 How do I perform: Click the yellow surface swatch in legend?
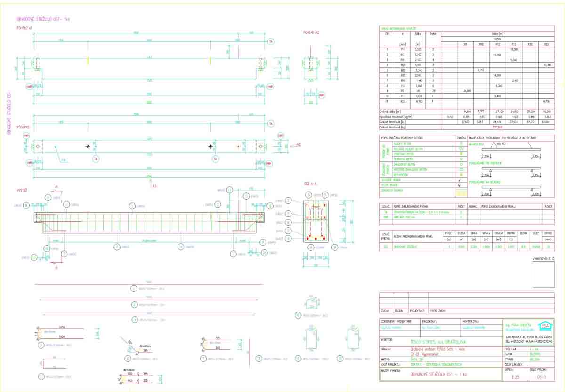pos(461,192)
